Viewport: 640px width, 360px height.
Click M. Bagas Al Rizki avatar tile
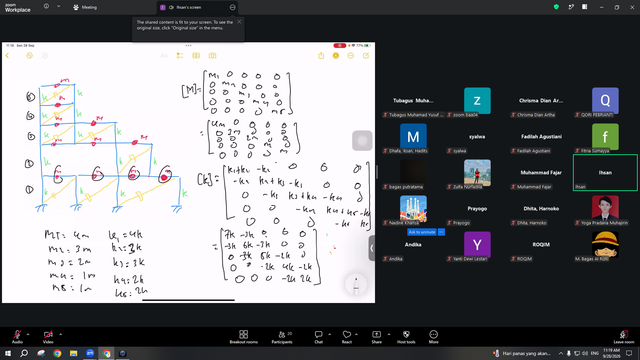pos(605,244)
